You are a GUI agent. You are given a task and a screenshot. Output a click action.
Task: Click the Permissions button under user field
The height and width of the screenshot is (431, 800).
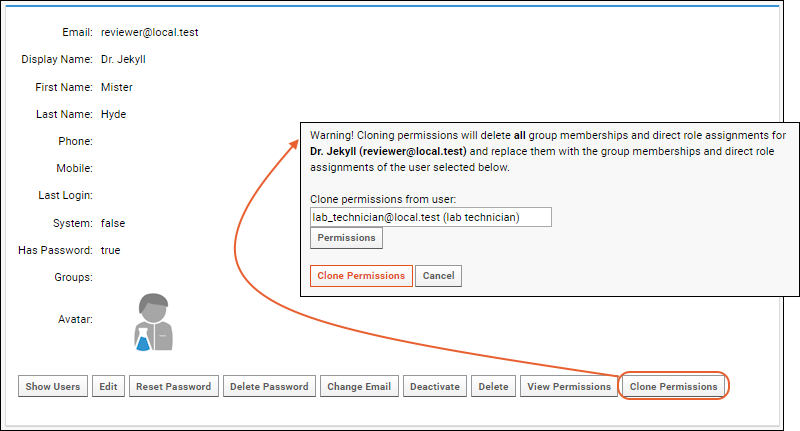click(x=346, y=238)
